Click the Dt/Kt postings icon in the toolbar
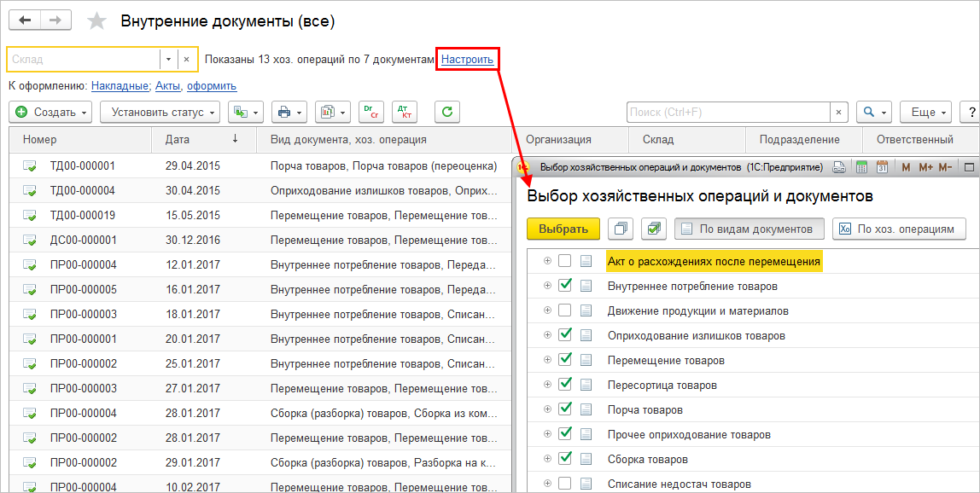The image size is (980, 493). click(x=405, y=112)
